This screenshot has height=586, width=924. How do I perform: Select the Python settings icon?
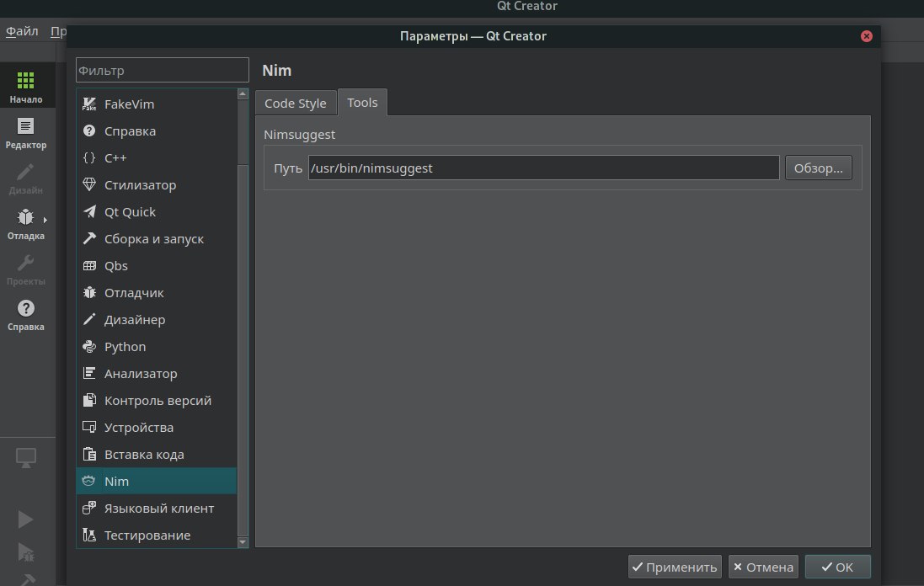pos(89,346)
